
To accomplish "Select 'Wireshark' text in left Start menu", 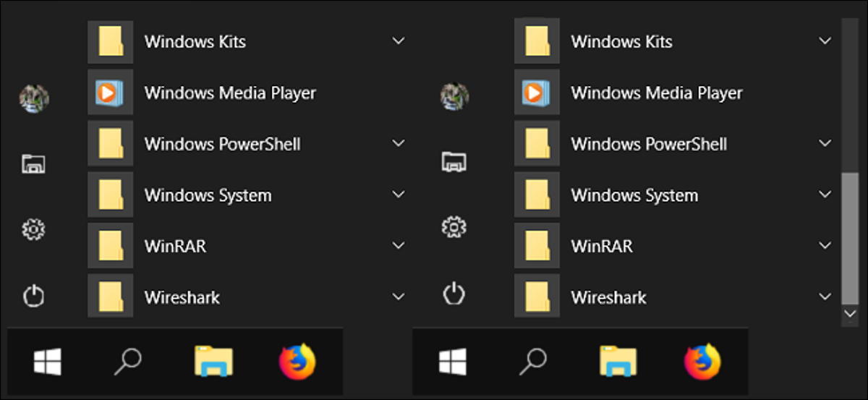I will click(x=182, y=297).
